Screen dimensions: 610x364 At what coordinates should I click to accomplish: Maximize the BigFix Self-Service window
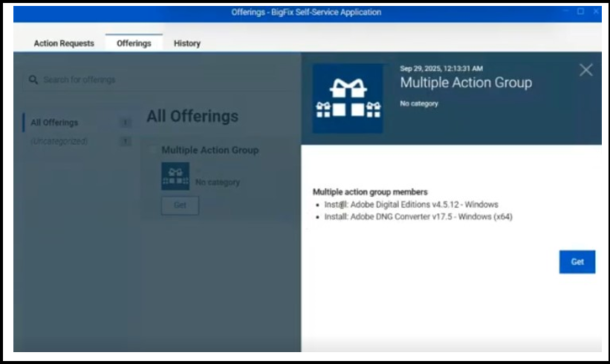(x=580, y=12)
